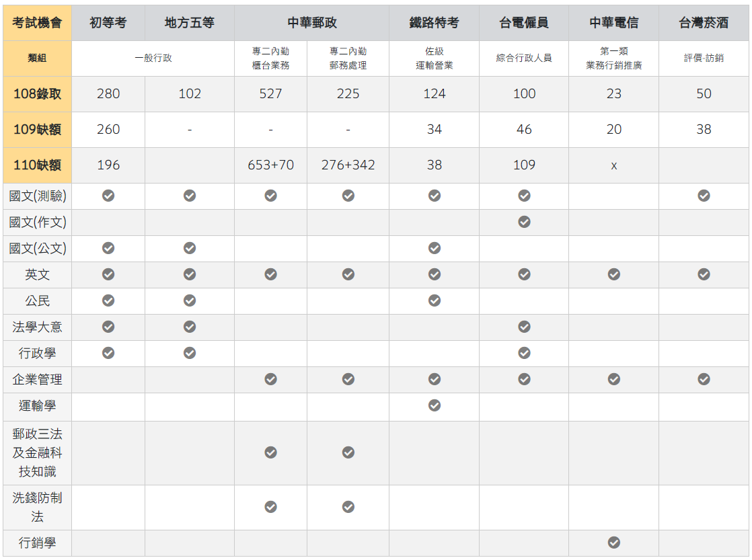Click the 公民 checkmark under 地方五等
Viewport: 752px width, 560px height.
click(190, 301)
